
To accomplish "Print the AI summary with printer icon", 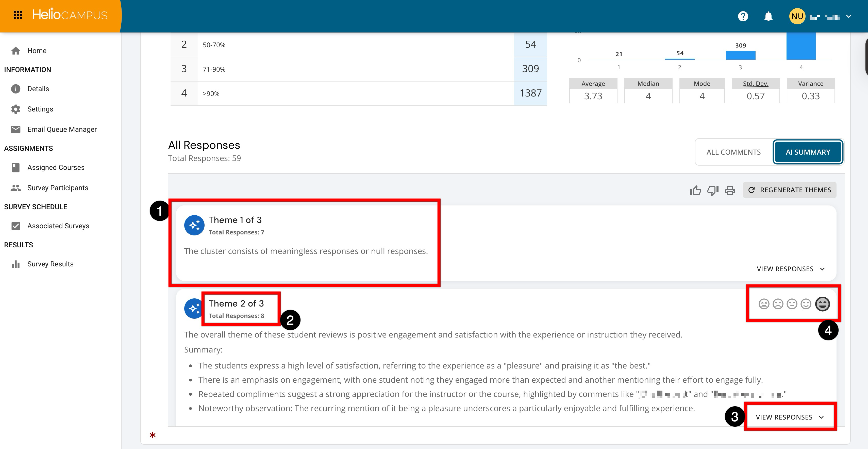I will (x=730, y=190).
